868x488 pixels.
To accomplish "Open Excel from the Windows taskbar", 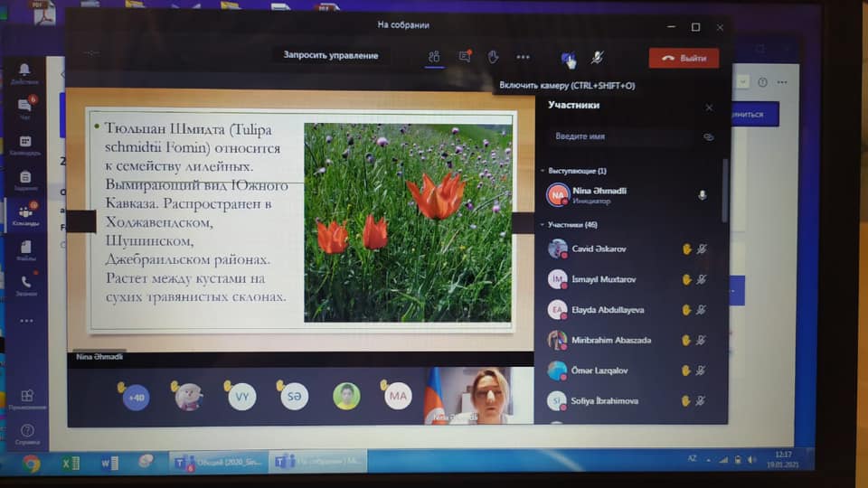I will click(71, 463).
